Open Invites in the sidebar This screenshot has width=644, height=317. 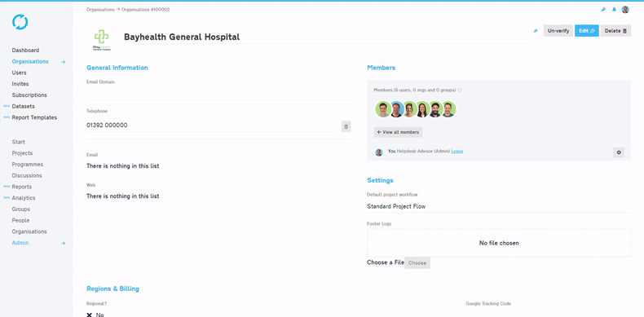tap(20, 84)
